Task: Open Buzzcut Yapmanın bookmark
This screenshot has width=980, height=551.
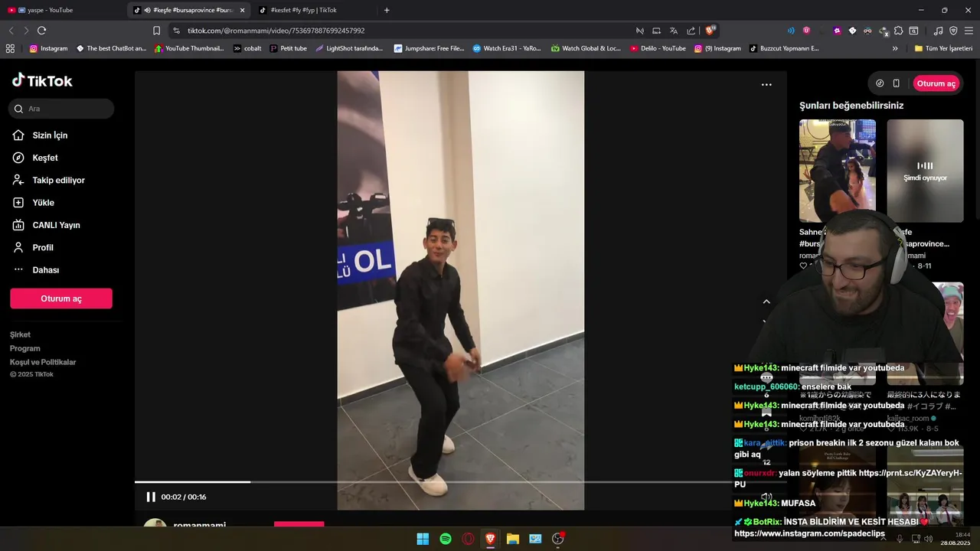Action: (784, 48)
